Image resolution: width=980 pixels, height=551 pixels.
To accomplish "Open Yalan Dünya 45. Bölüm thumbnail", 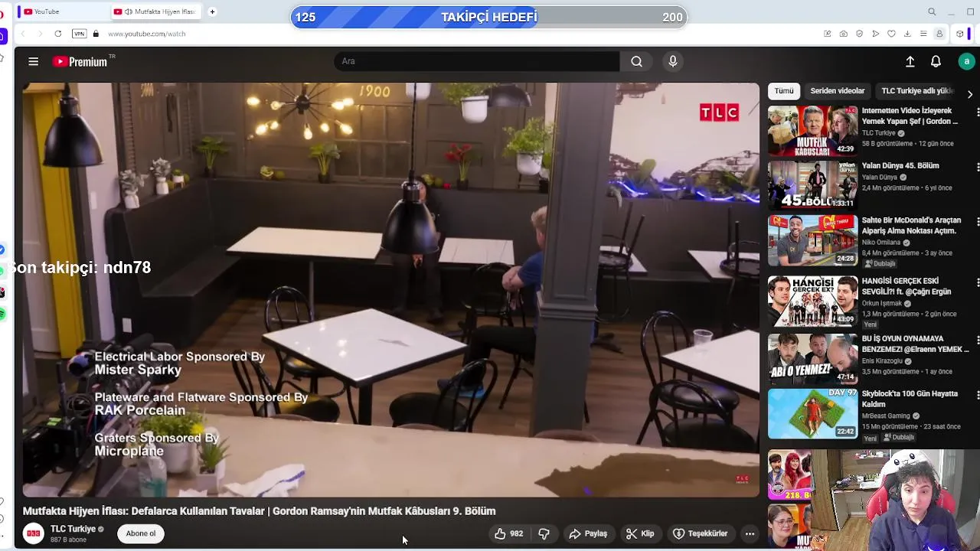I will point(812,185).
